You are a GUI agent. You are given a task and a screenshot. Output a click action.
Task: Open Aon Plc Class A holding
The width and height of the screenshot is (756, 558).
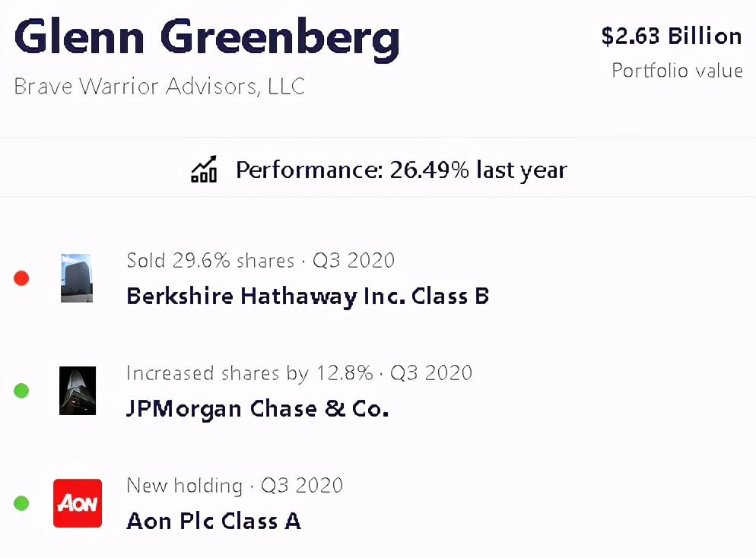213,522
